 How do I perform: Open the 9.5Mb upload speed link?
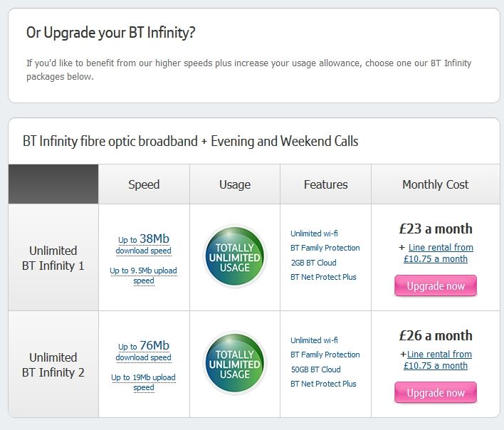pyautogui.click(x=143, y=276)
